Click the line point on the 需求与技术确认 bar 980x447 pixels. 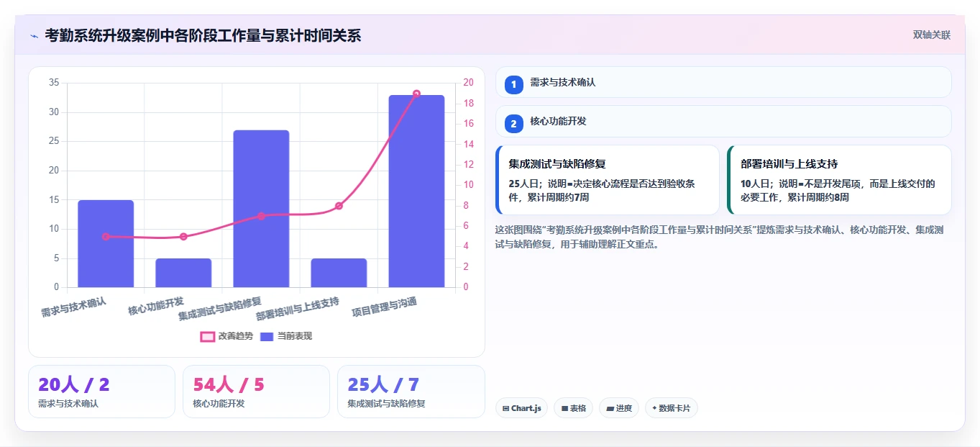click(x=106, y=236)
